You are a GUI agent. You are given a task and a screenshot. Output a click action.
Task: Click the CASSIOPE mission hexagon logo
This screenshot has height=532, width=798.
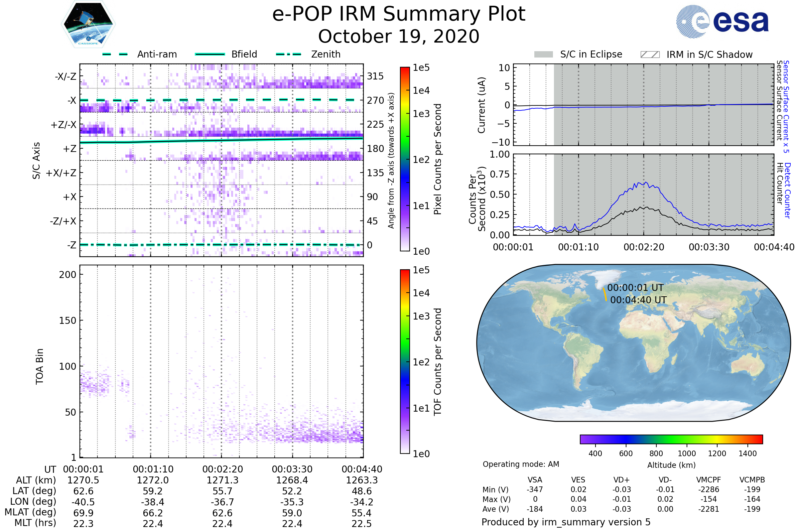tap(88, 24)
